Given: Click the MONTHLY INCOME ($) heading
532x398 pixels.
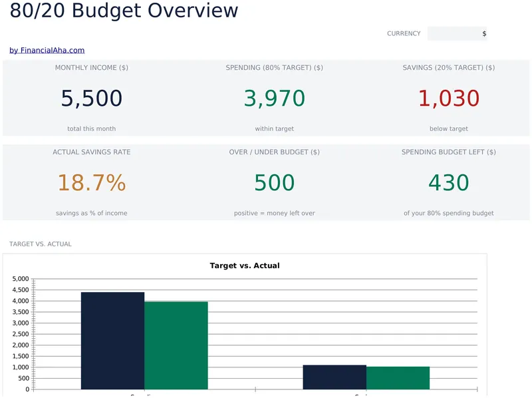Looking at the screenshot, I should click(x=92, y=68).
